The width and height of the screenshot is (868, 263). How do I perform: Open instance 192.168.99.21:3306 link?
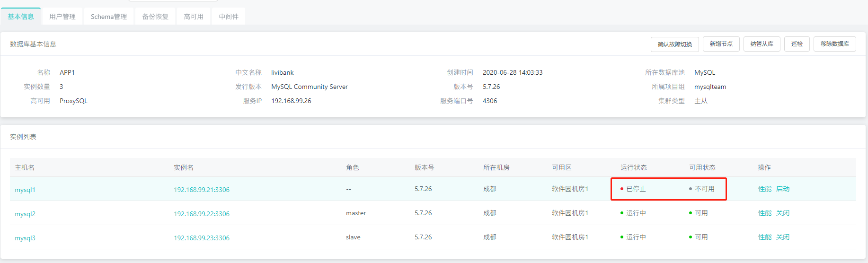tap(202, 190)
